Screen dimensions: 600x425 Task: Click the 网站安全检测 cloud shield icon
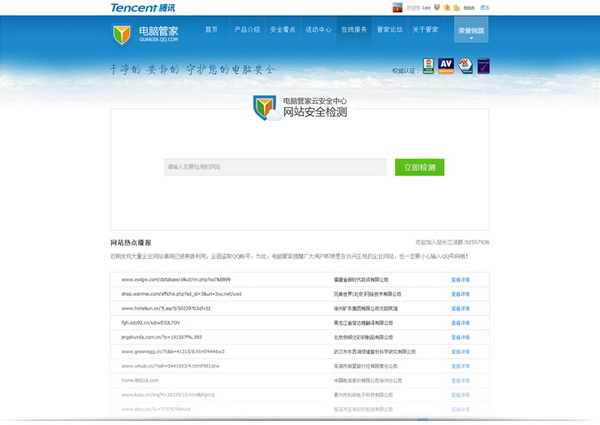click(265, 107)
